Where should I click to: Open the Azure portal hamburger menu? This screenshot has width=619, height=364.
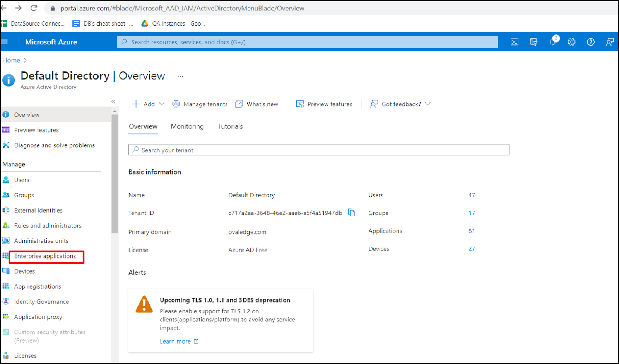coord(4,42)
